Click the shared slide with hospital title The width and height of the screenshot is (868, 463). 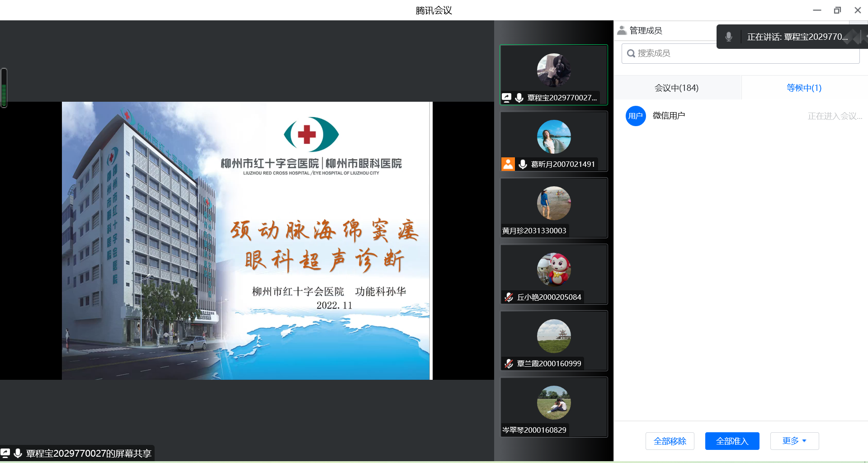coord(247,241)
